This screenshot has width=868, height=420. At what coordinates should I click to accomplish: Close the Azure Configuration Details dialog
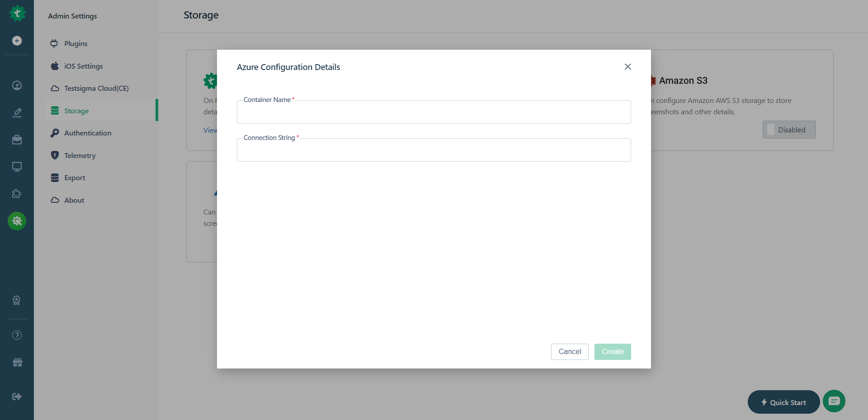[x=627, y=66]
